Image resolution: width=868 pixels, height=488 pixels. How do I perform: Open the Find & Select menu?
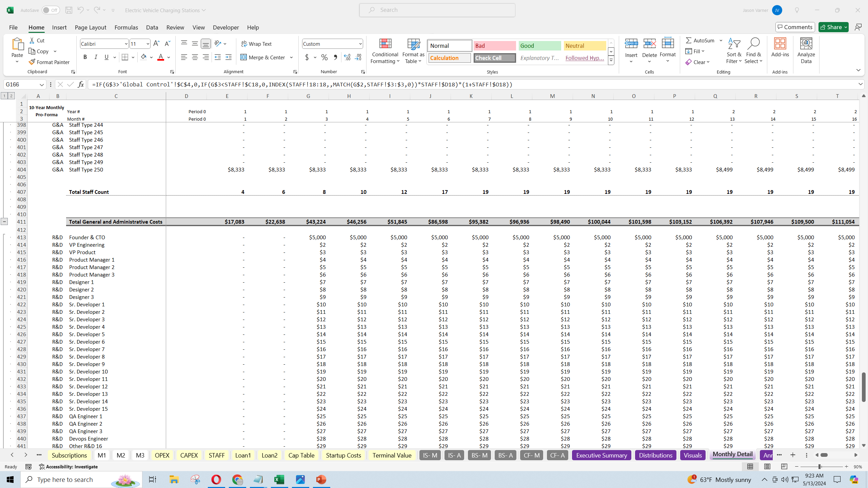[x=753, y=51]
